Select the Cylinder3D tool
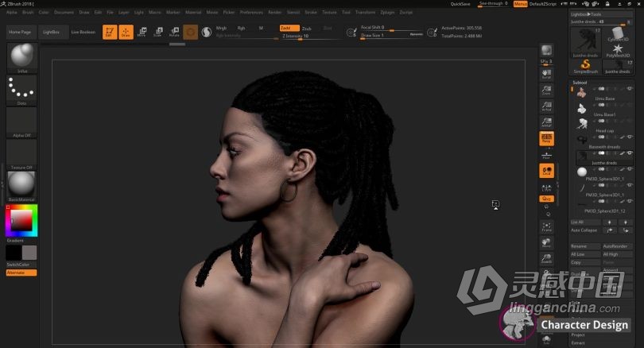 pyautogui.click(x=618, y=34)
